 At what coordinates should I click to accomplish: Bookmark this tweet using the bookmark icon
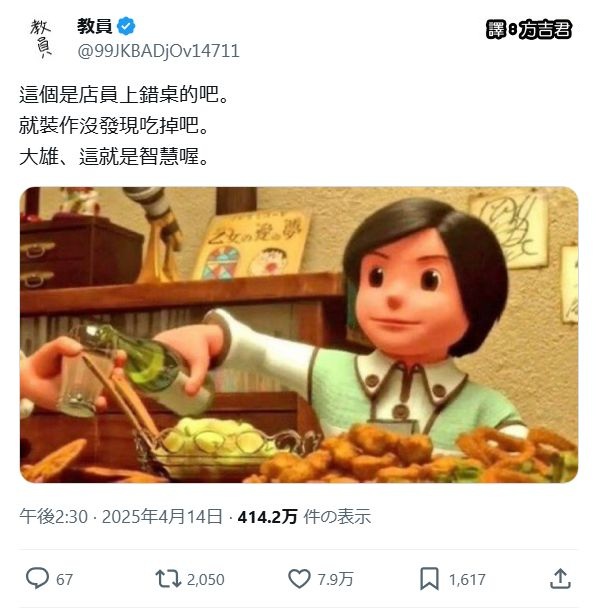coord(429,579)
